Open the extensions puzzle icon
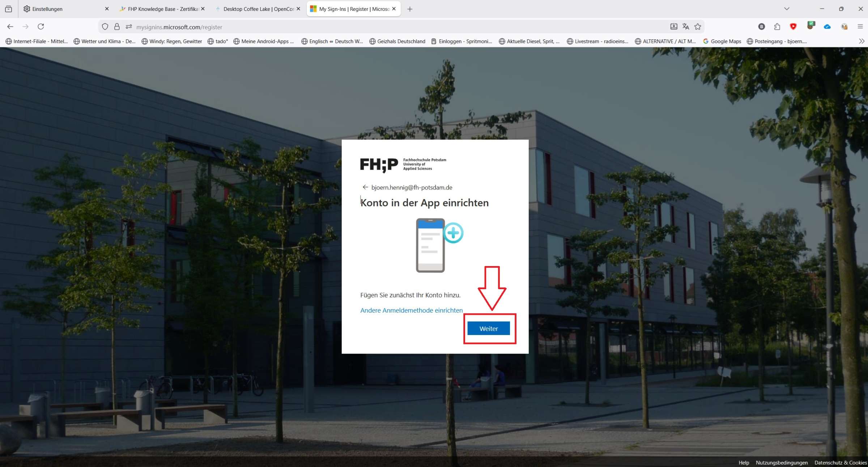This screenshot has height=467, width=868. pyautogui.click(x=777, y=26)
